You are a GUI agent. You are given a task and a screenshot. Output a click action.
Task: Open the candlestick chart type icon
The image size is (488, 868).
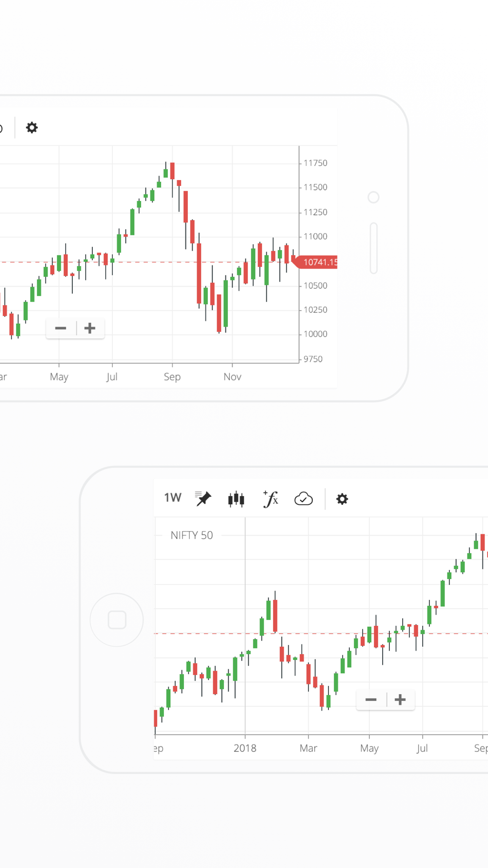coord(236,499)
